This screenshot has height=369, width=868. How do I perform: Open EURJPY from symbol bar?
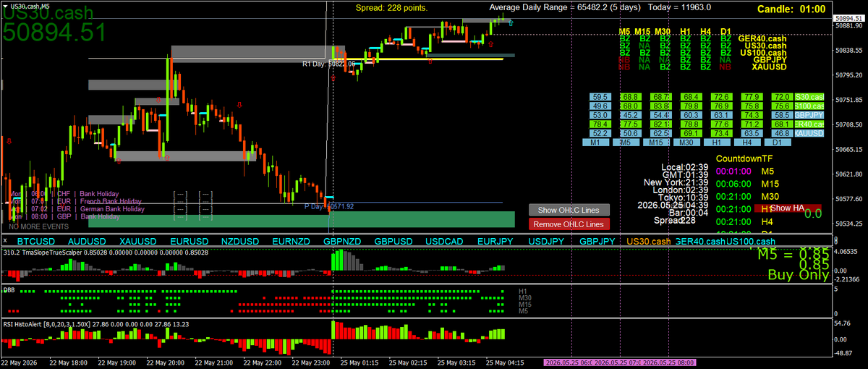(x=496, y=241)
